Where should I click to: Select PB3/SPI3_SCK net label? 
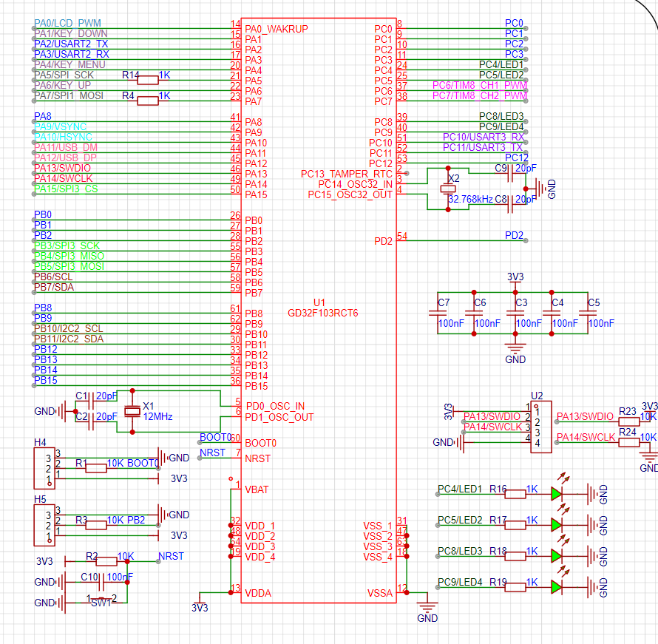[x=67, y=245]
